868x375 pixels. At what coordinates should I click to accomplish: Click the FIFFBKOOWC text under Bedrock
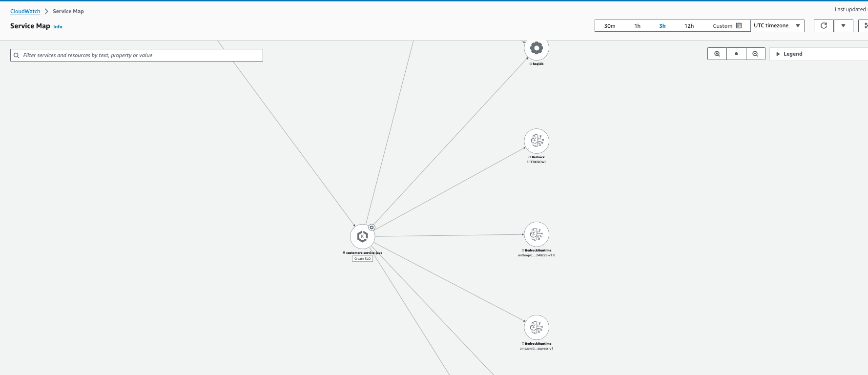coord(537,162)
